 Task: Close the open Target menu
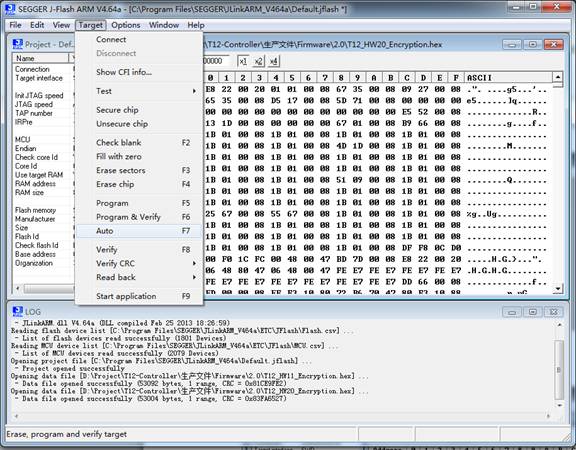91,25
